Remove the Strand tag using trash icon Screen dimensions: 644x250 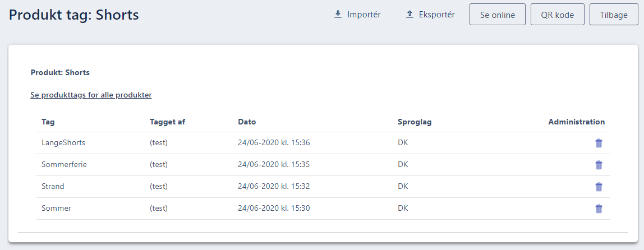[599, 187]
